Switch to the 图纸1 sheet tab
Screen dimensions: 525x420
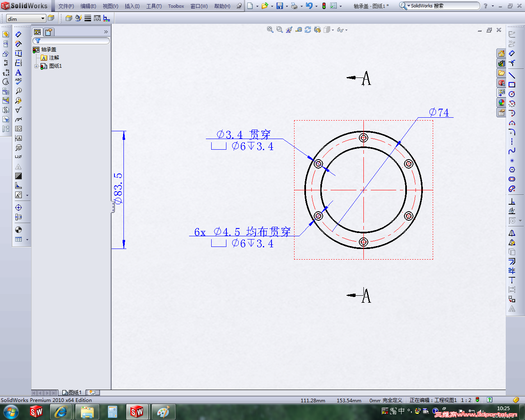tap(72, 393)
